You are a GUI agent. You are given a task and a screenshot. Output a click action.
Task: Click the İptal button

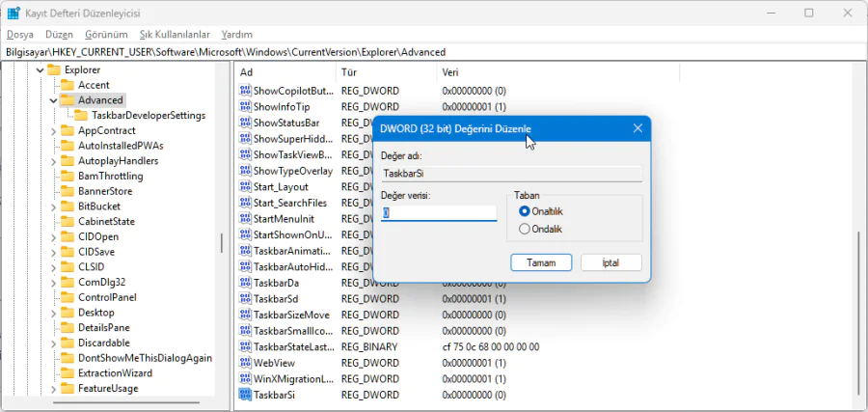(612, 262)
